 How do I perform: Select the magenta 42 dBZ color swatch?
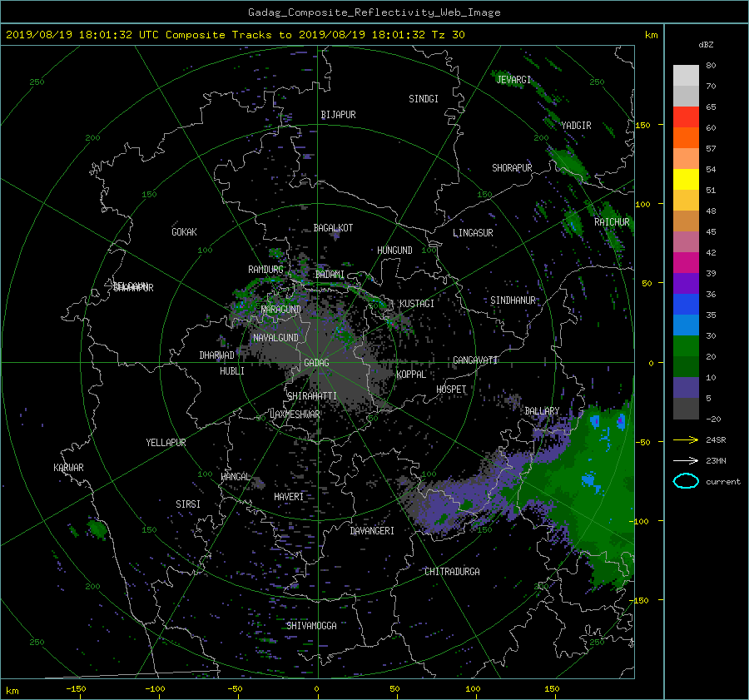click(686, 262)
